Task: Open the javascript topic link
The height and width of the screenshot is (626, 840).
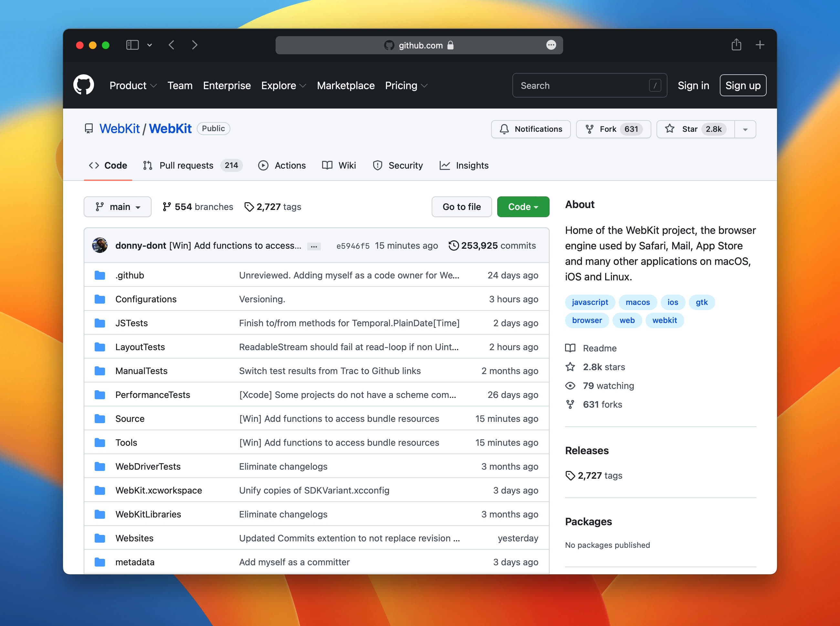Action: pyautogui.click(x=590, y=302)
